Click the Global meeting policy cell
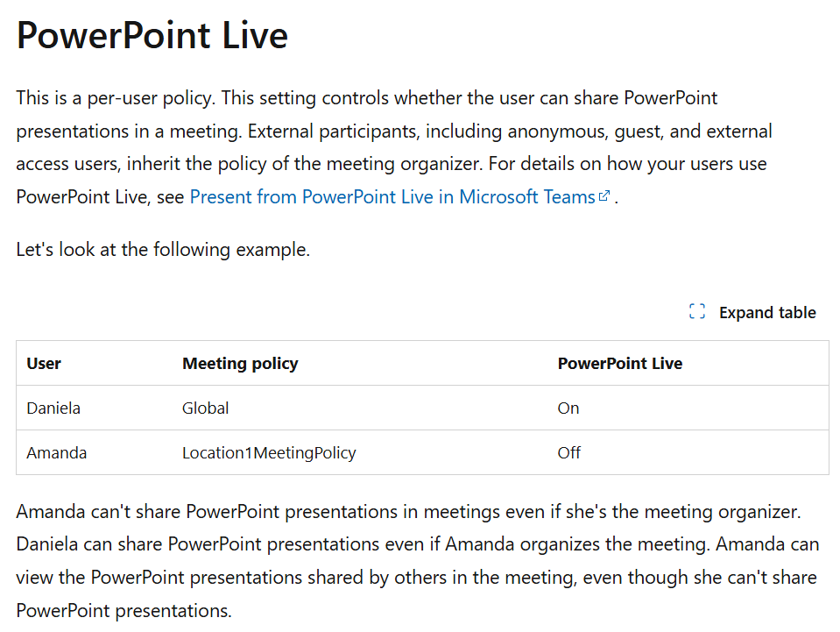Screen dimensions: 840x632 pos(205,408)
